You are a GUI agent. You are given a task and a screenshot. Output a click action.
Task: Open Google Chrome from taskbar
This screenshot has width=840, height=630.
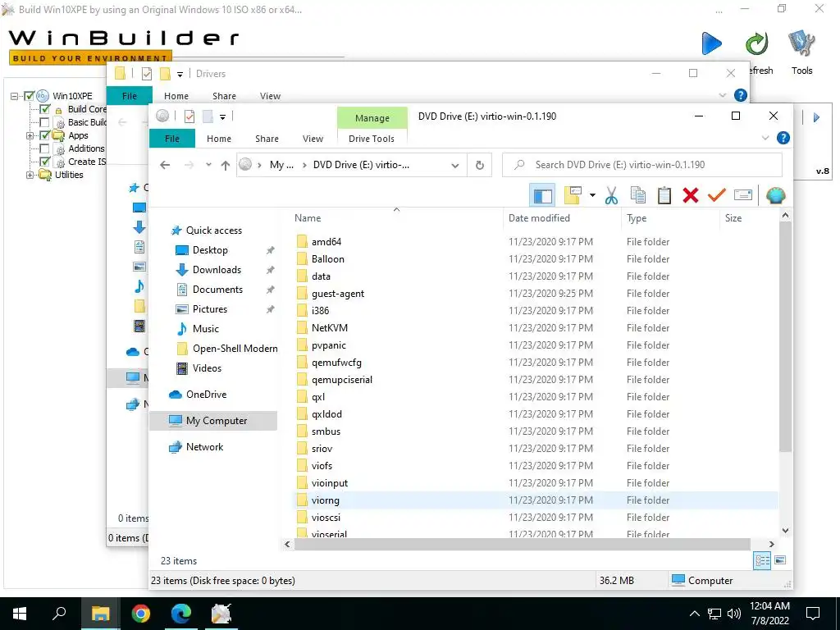tap(141, 614)
